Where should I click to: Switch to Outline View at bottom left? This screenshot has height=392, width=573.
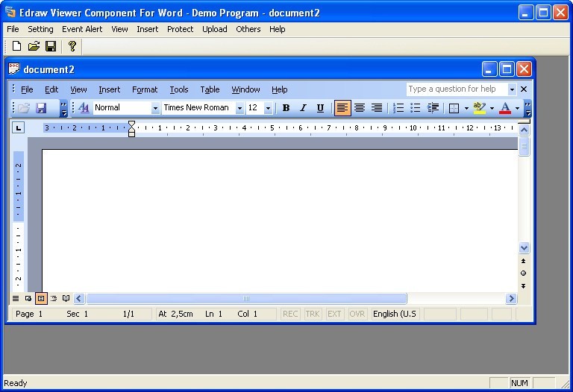tap(54, 298)
